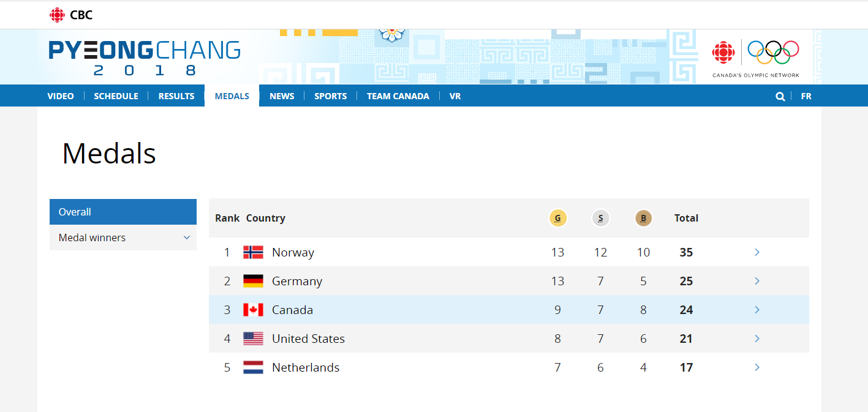
Task: Expand Norway row chevron arrow
Action: (757, 252)
